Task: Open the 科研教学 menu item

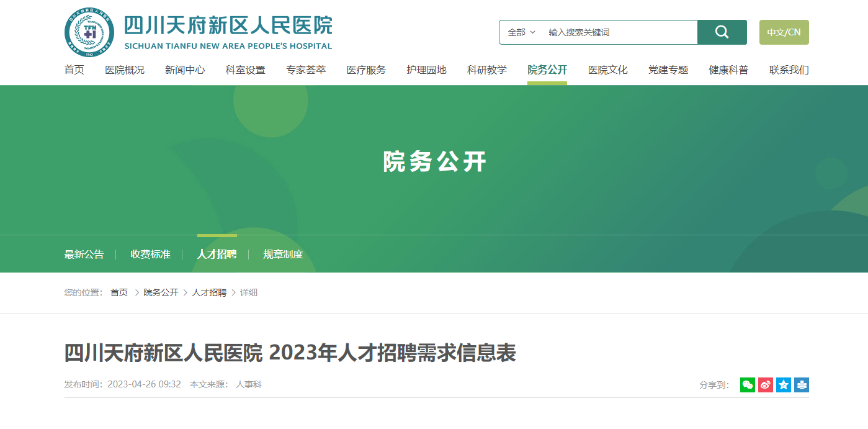Action: (487, 70)
